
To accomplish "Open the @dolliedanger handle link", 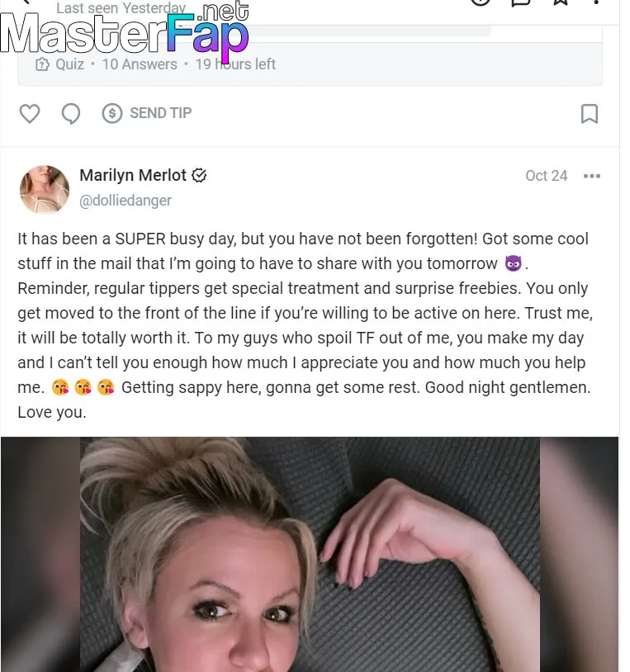I will tap(126, 200).
